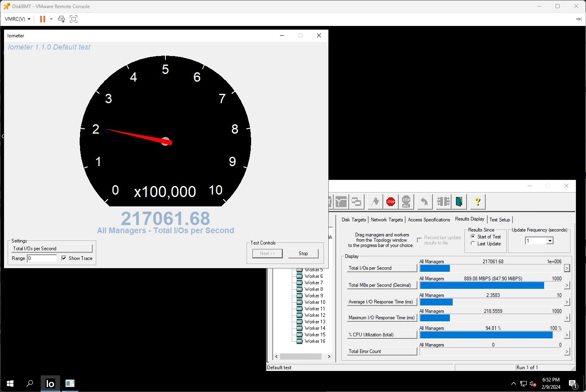This screenshot has height=392, width=586.
Task: Switch to the Test Setup tab
Action: (500, 220)
